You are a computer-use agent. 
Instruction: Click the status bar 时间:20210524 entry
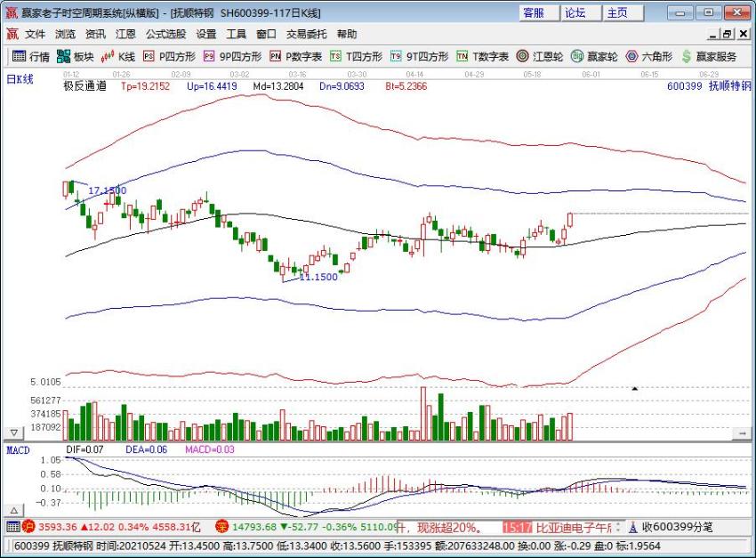(131, 546)
